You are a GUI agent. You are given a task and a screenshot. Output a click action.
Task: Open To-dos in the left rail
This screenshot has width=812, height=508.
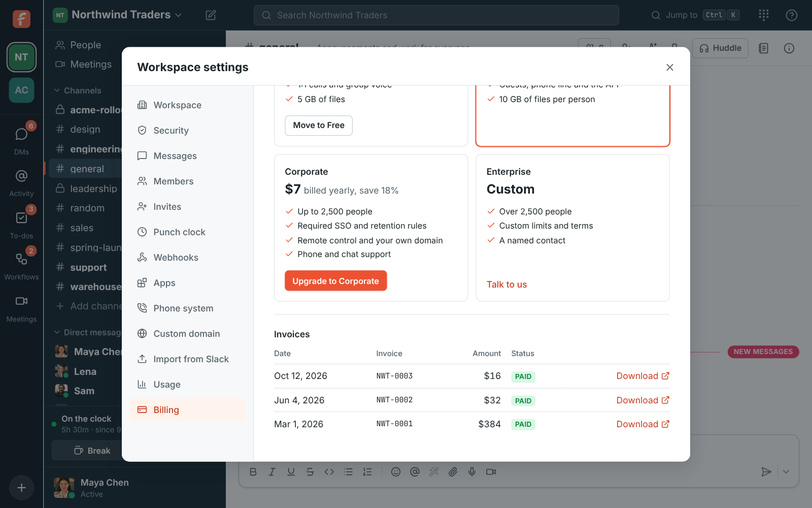(21, 224)
